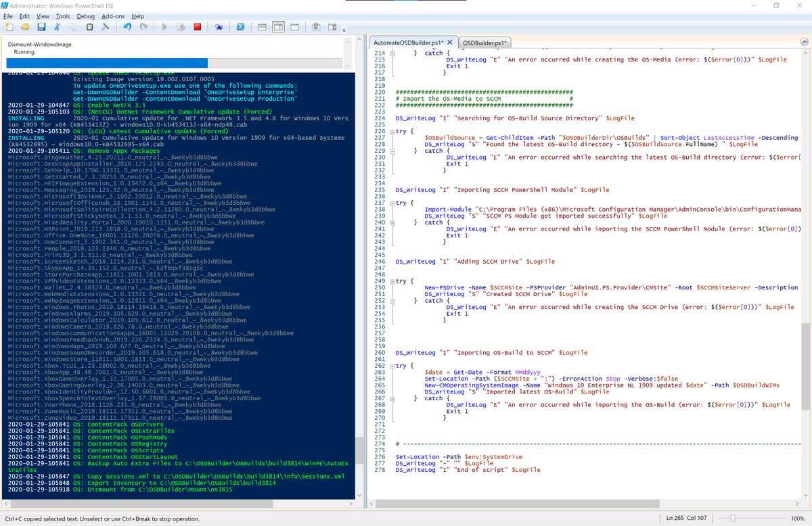The height and width of the screenshot is (526, 812).
Task: Click 'Set-Location -Path $env:SystemDrive' line
Action: pos(459,457)
